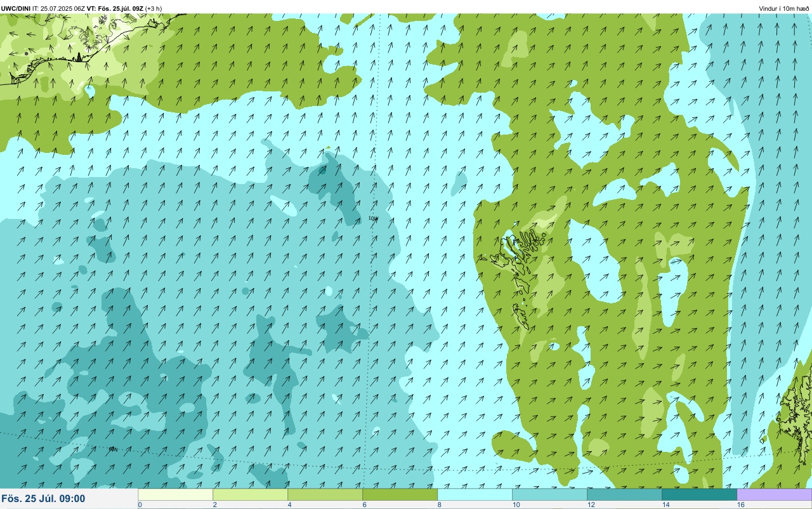Click legend scale value '14'
This screenshot has width=812, height=509.
(x=666, y=505)
